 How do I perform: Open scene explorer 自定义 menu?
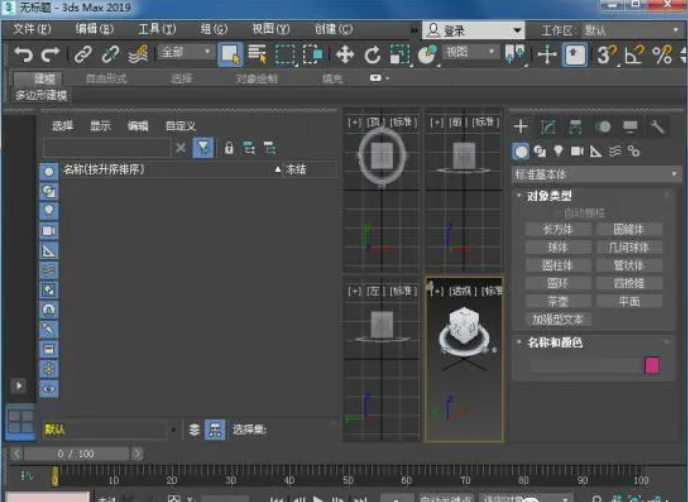point(180,126)
